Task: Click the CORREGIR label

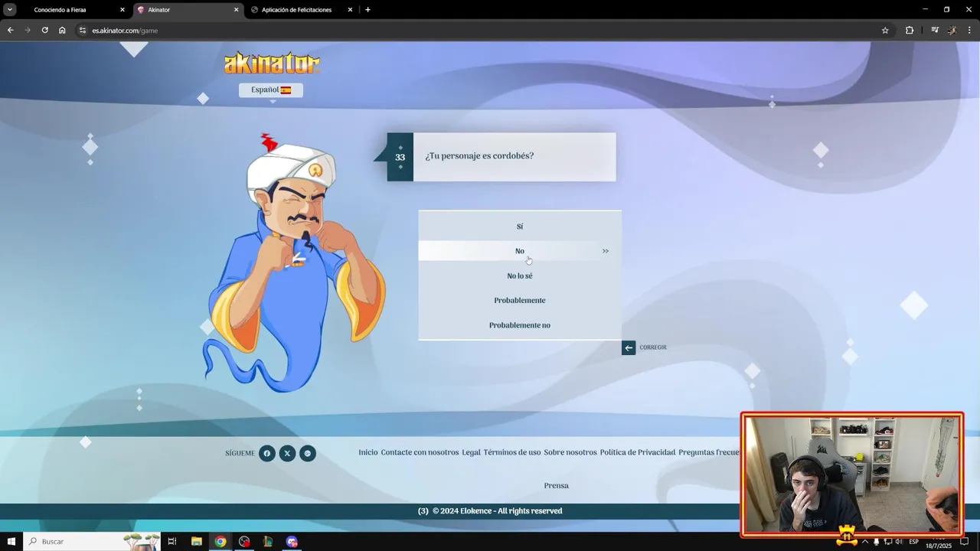Action: (653, 347)
